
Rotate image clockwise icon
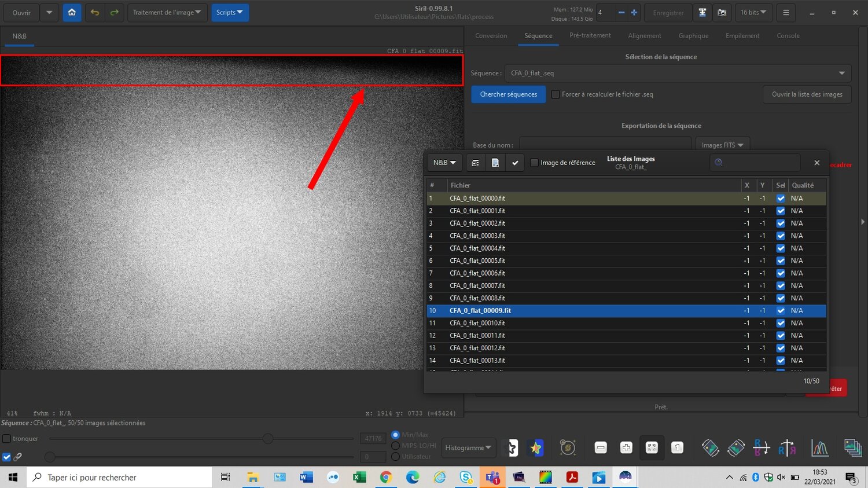(x=735, y=447)
